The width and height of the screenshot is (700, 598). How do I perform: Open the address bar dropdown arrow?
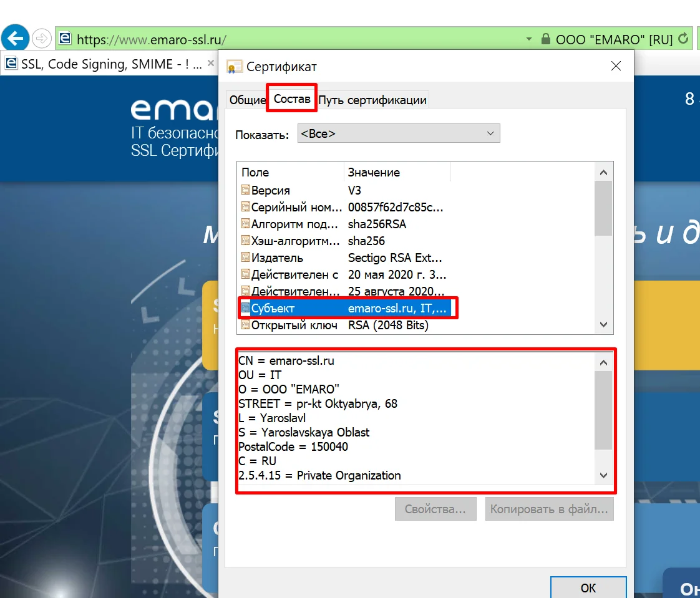[529, 39]
